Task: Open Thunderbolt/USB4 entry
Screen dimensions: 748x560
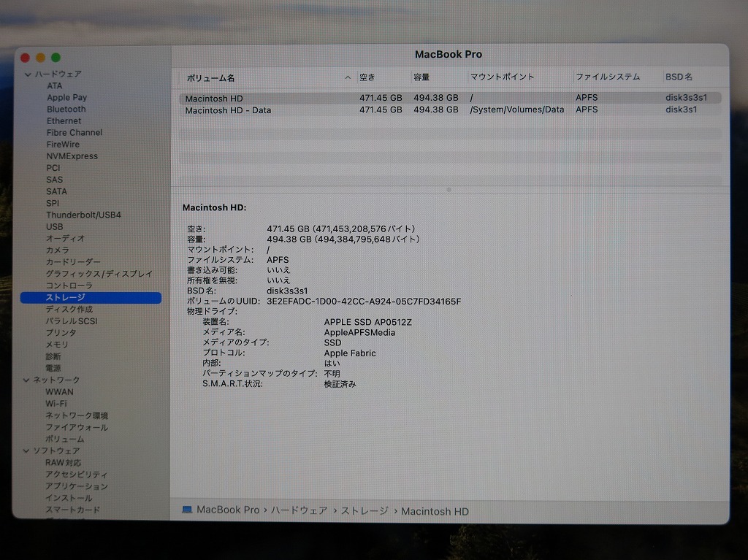Action: (x=83, y=215)
